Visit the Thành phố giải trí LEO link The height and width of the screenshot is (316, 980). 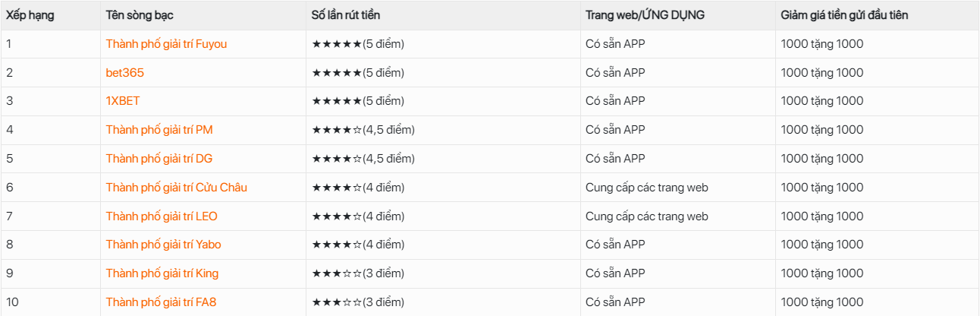(162, 216)
